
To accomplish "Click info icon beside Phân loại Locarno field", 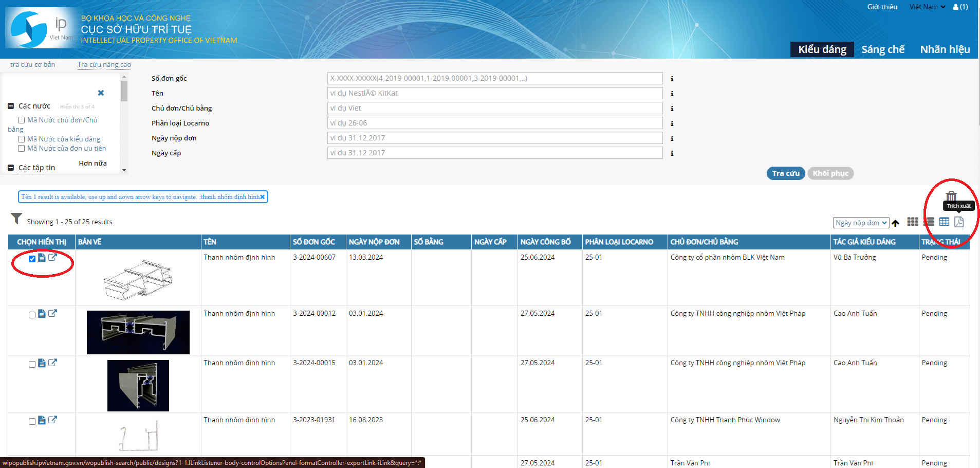I will point(672,123).
